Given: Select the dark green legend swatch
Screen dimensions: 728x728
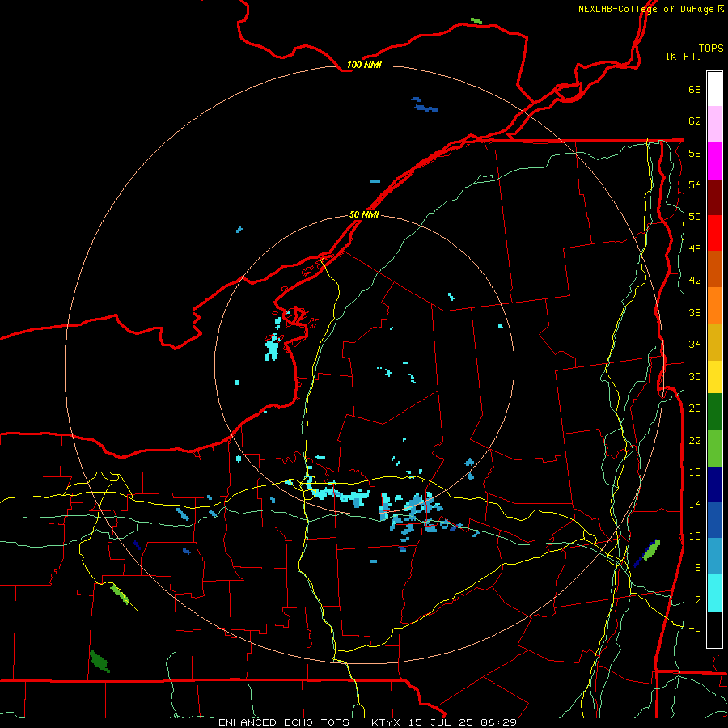Looking at the screenshot, I should (714, 412).
